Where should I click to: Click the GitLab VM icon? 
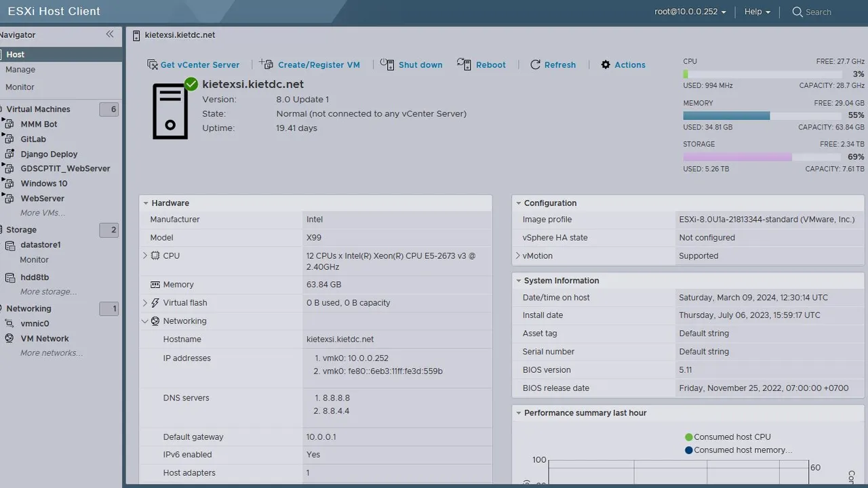pos(9,139)
